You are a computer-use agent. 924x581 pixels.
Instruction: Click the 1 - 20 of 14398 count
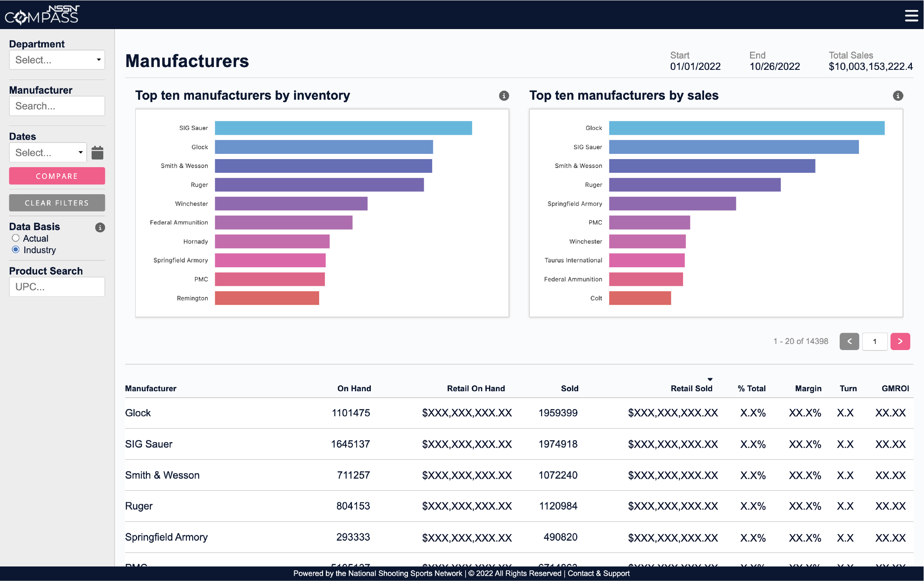click(x=801, y=341)
